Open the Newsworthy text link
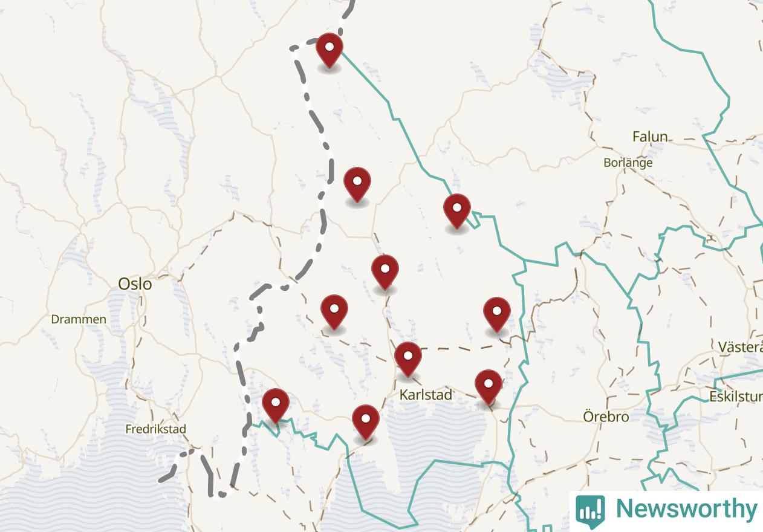Screen dimensions: 763x532 coord(686,508)
